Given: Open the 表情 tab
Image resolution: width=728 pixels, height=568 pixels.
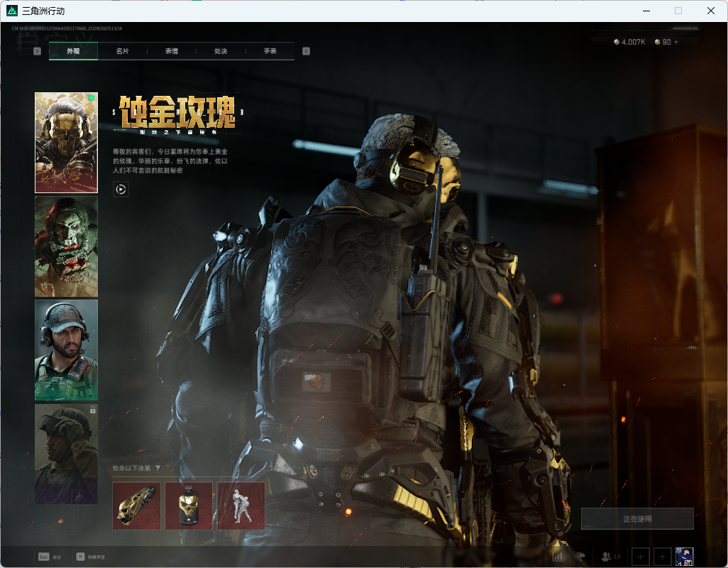Looking at the screenshot, I should pyautogui.click(x=172, y=51).
